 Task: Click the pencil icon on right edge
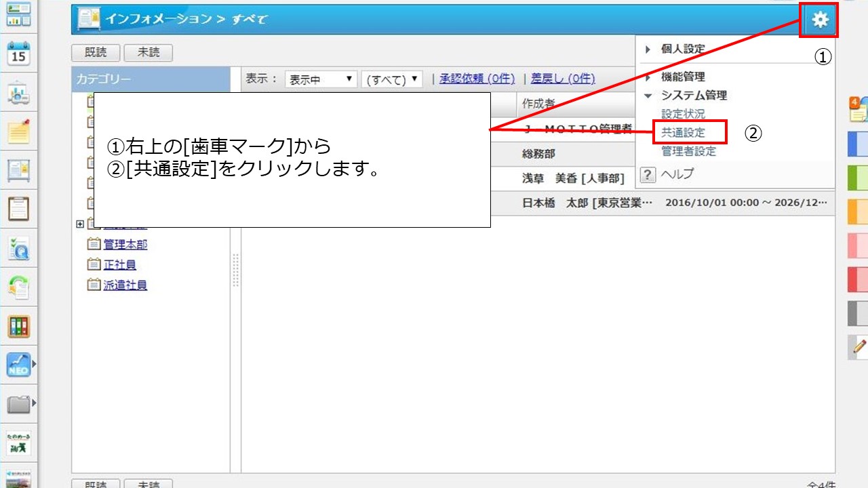coord(859,347)
